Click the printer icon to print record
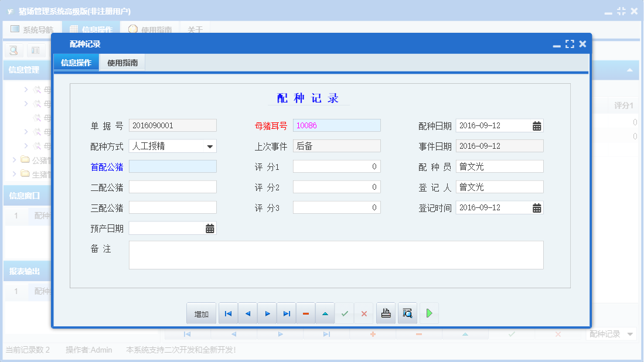 click(386, 314)
